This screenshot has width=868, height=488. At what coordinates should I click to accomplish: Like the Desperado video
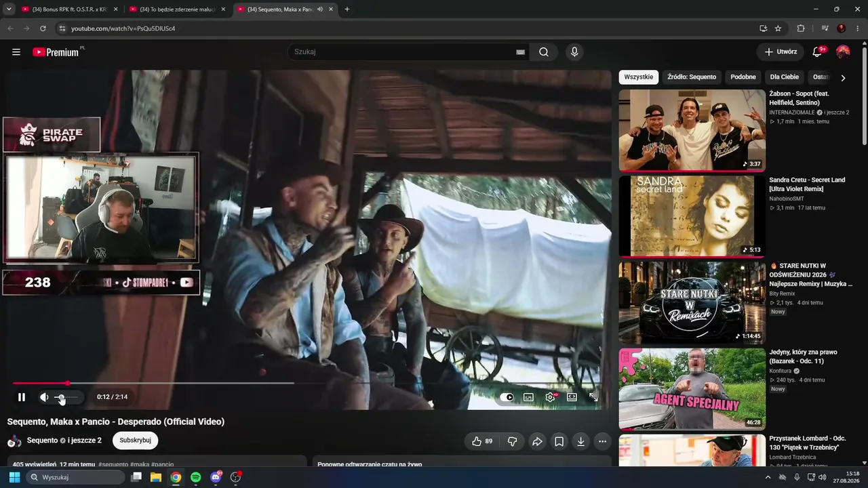click(x=482, y=441)
